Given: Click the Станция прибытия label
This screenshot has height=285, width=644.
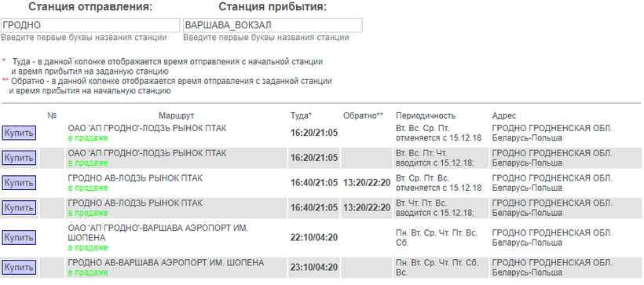Looking at the screenshot, I should click(x=273, y=7).
